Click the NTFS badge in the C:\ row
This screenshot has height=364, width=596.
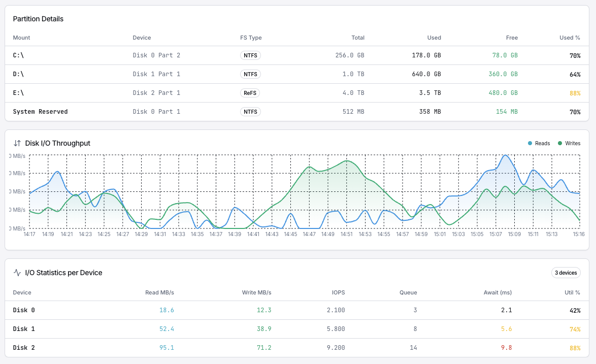pyautogui.click(x=250, y=55)
